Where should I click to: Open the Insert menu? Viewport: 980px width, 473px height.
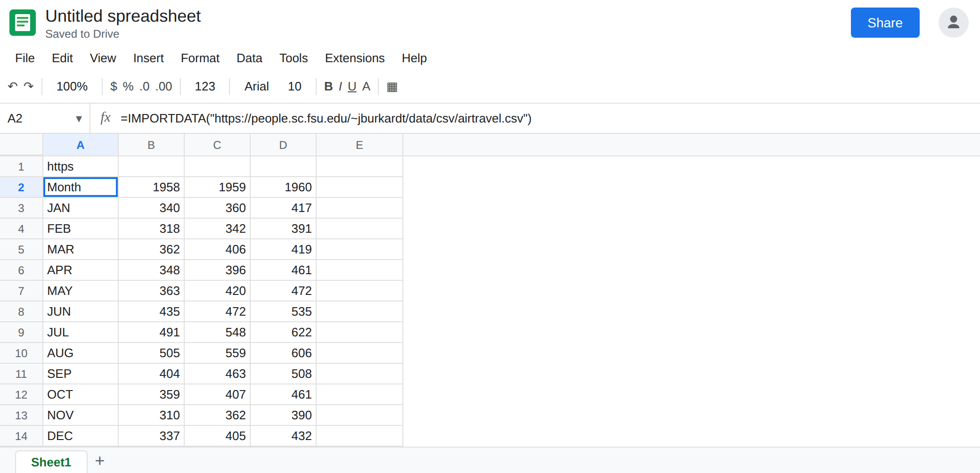pyautogui.click(x=148, y=58)
